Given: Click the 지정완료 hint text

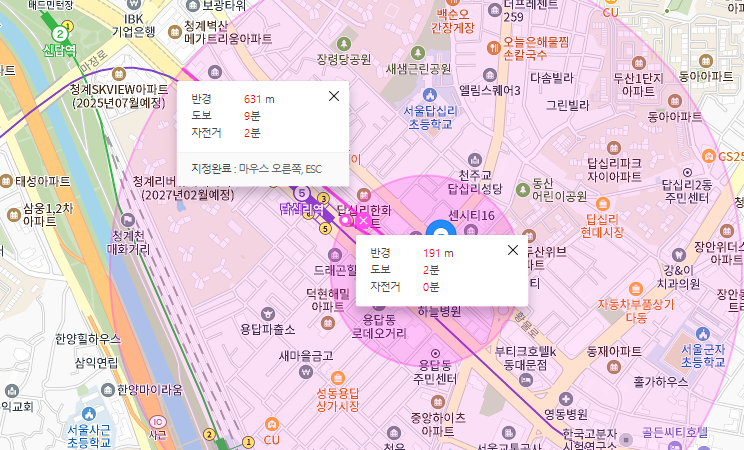Looking at the screenshot, I should point(257,169).
